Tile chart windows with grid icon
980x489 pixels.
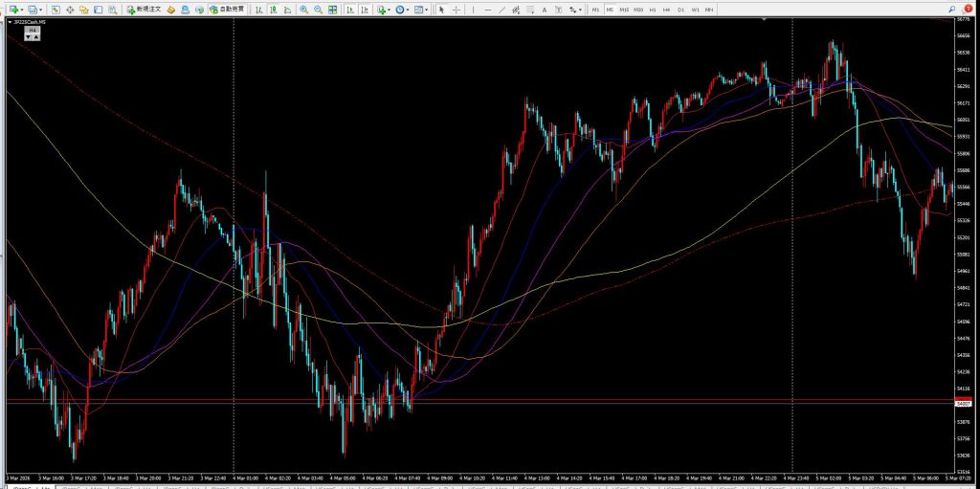pos(332,9)
